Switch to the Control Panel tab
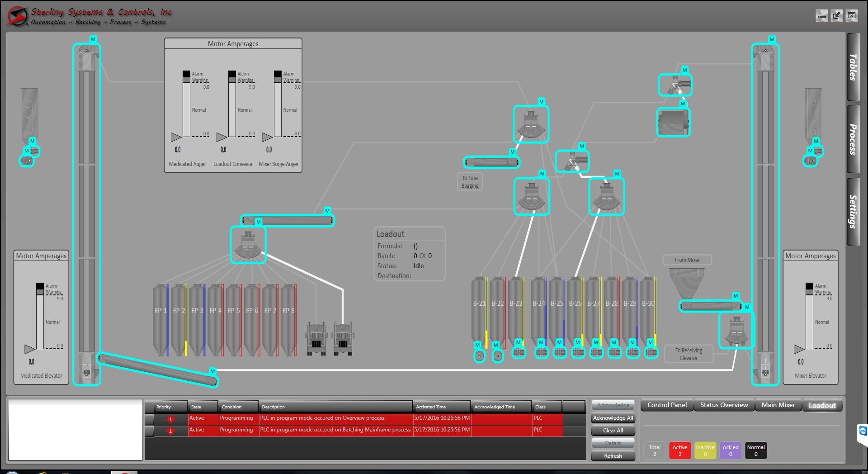Image resolution: width=868 pixels, height=474 pixels. click(x=667, y=405)
